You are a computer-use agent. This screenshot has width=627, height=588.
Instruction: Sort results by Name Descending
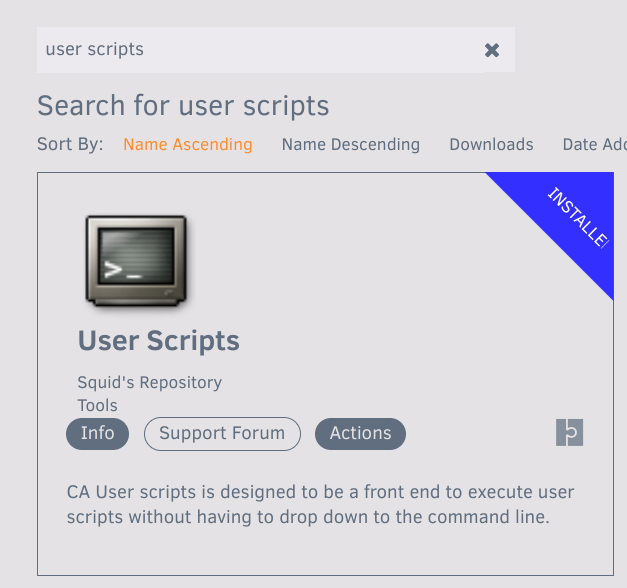[x=350, y=145]
